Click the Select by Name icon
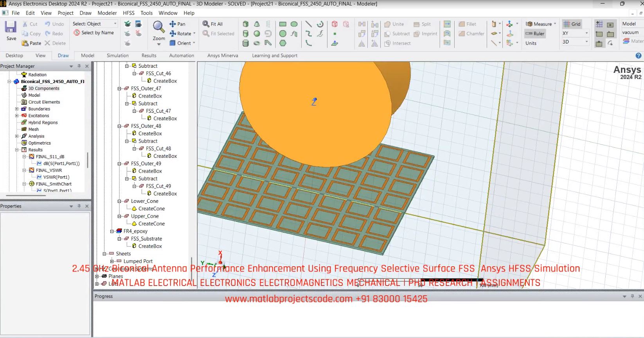The height and width of the screenshot is (338, 644). (77, 33)
